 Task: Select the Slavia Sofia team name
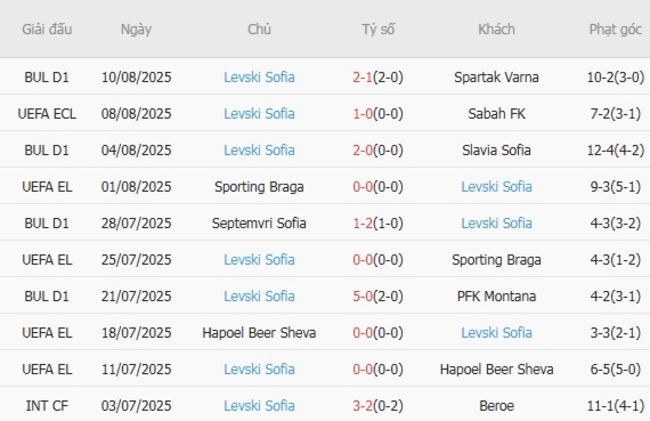(496, 150)
